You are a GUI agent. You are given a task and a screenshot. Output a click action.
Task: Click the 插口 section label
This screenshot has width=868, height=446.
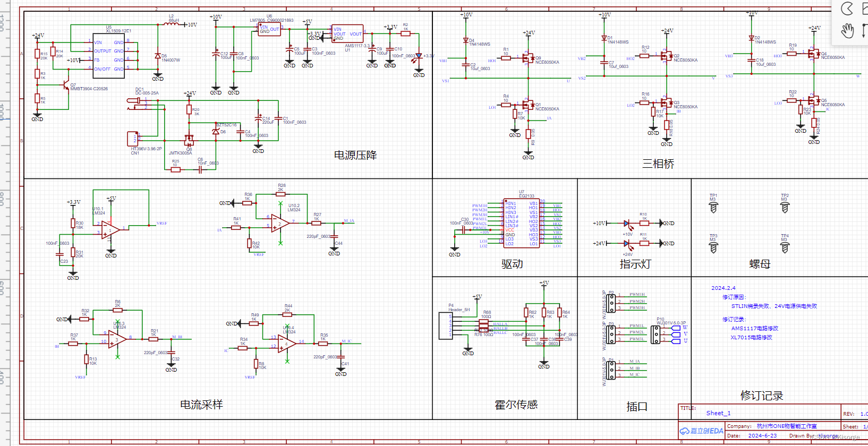[x=636, y=407]
